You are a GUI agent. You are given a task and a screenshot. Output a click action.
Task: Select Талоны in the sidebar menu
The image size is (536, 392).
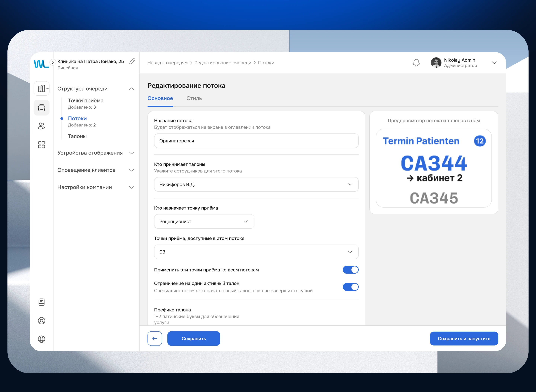pyautogui.click(x=77, y=136)
